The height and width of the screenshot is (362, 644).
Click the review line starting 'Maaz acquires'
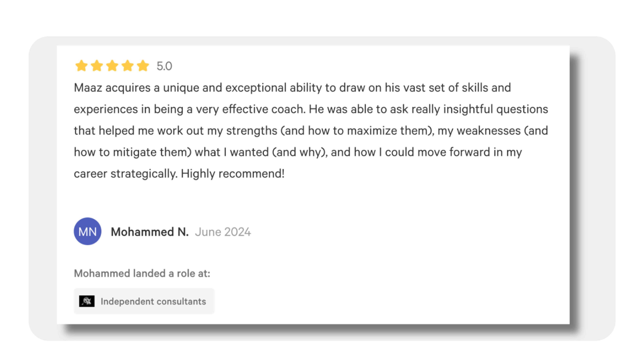292,88
